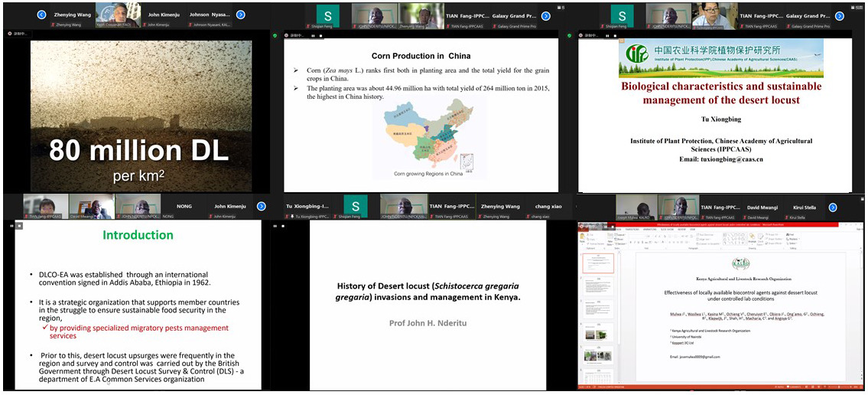
Task: Select slide 4 thumbnail with photos
Action: click(x=598, y=333)
